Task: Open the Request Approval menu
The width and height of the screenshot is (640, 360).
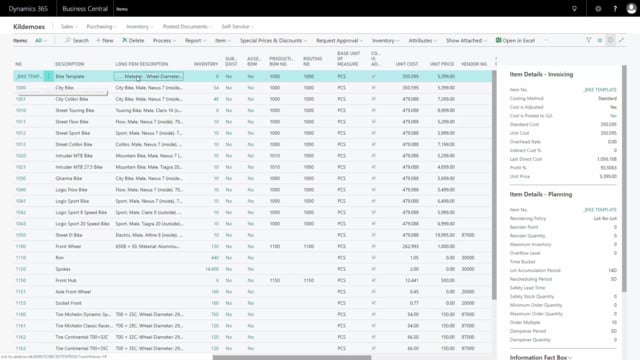Action: 339,40
